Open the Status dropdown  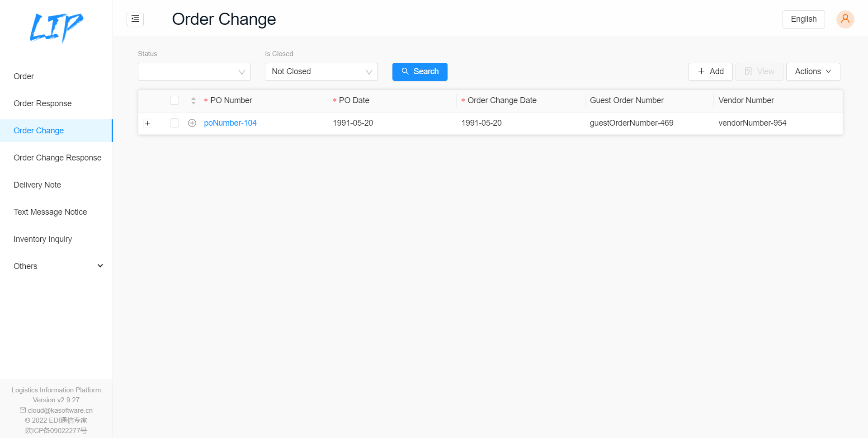(194, 72)
